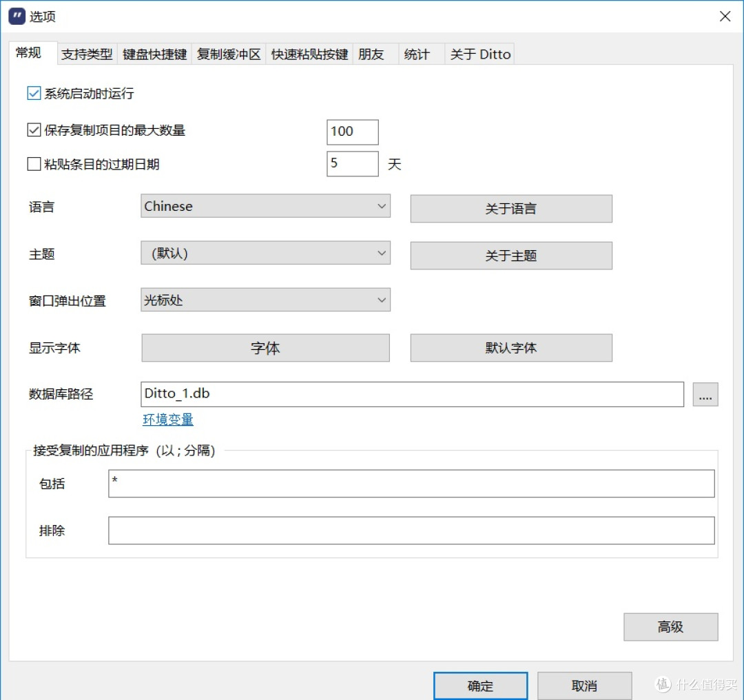This screenshot has height=700, width=744.
Task: Cancel with the 取消 button
Action: coord(585,686)
